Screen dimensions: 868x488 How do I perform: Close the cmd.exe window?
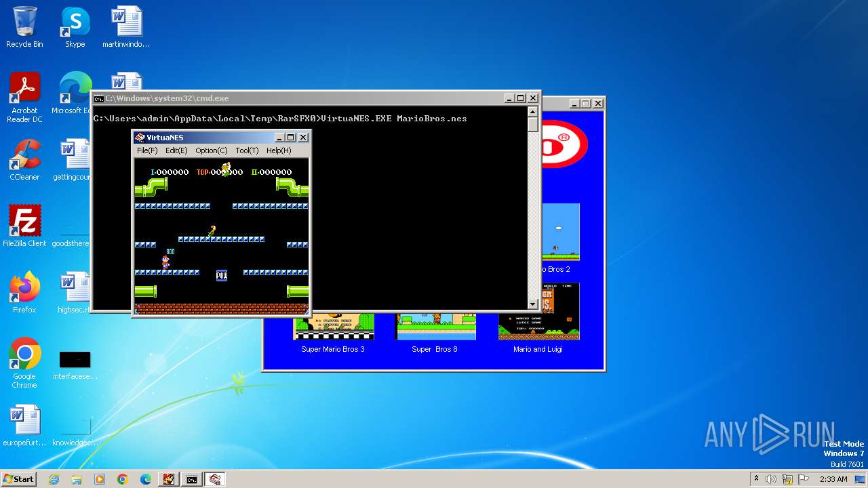pyautogui.click(x=533, y=98)
